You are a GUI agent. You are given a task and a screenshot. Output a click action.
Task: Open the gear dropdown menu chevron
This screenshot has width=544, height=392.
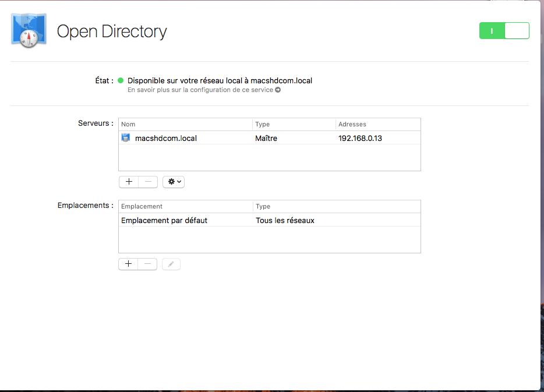coord(178,182)
